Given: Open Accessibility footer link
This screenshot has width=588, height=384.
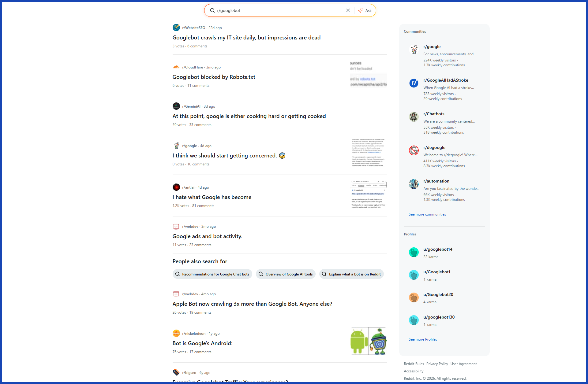Looking at the screenshot, I should tap(414, 371).
